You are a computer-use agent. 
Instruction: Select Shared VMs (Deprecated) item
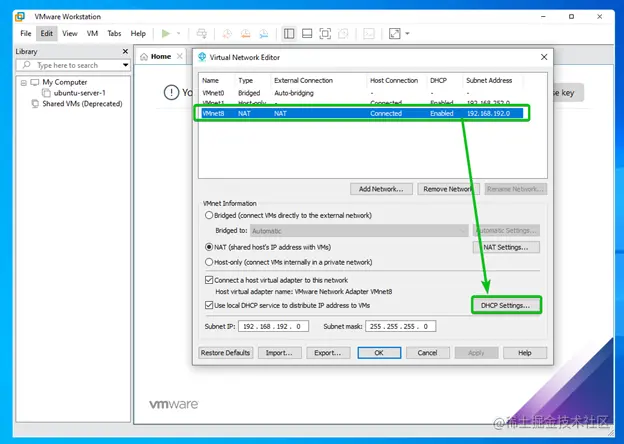pos(82,104)
